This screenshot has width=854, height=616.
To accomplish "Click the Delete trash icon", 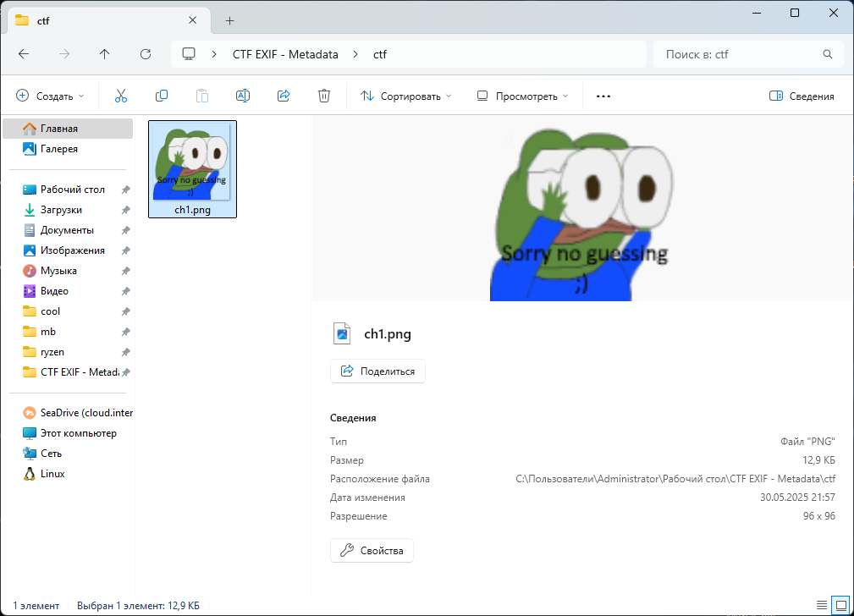I will (324, 96).
